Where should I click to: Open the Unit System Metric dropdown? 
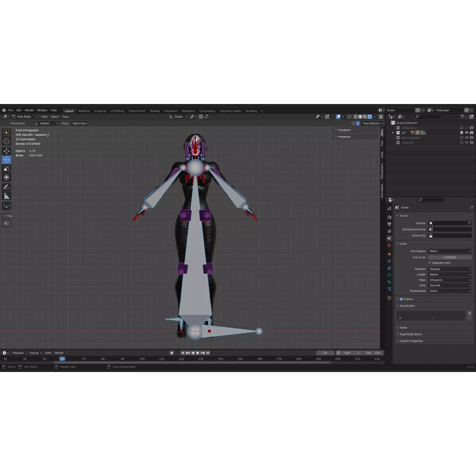point(450,251)
